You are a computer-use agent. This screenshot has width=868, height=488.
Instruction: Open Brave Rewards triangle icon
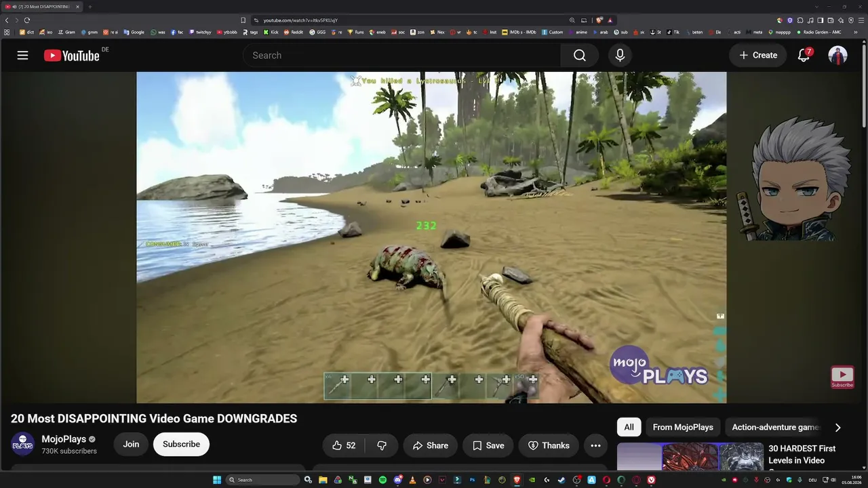(610, 20)
